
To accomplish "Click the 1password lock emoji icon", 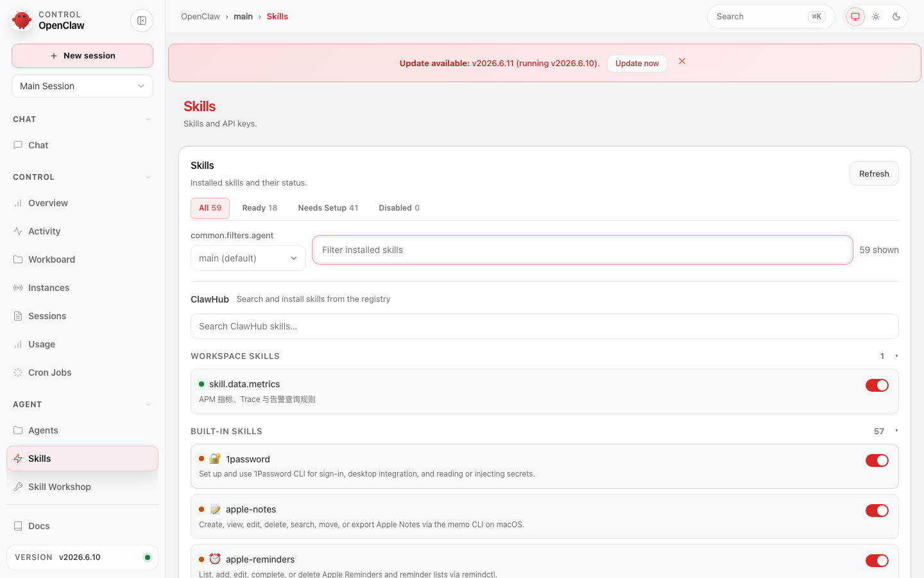I will tap(215, 459).
